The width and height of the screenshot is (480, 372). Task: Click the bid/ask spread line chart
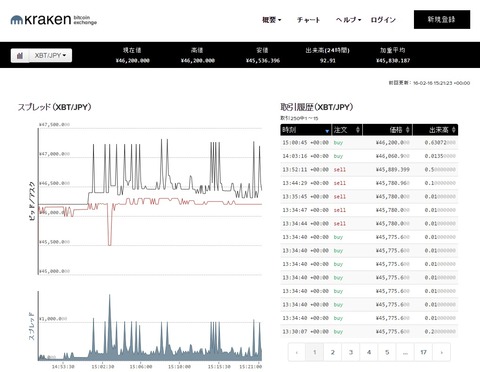point(150,200)
